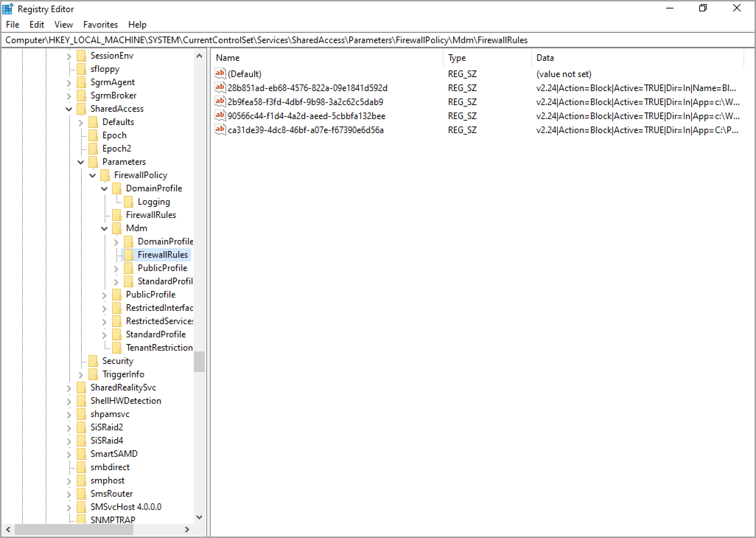Open the Edit menu
This screenshot has width=756, height=538.
36,25
